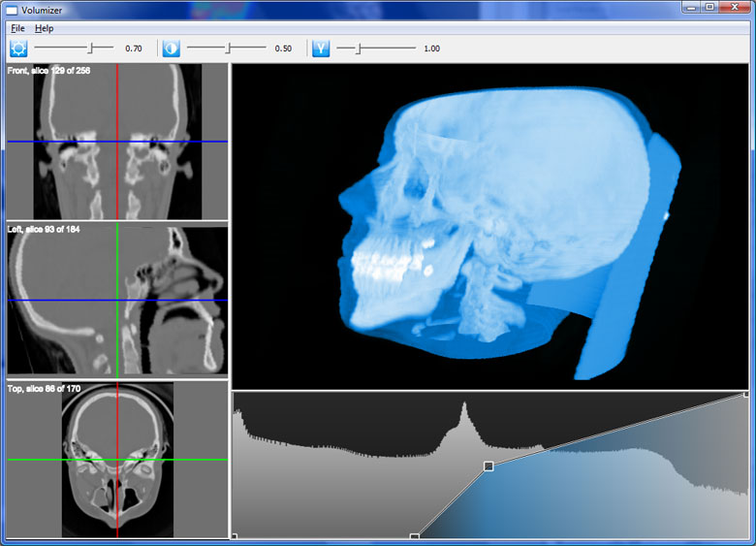Minimize the Volumizer window
This screenshot has width=756, height=546.
click(689, 8)
